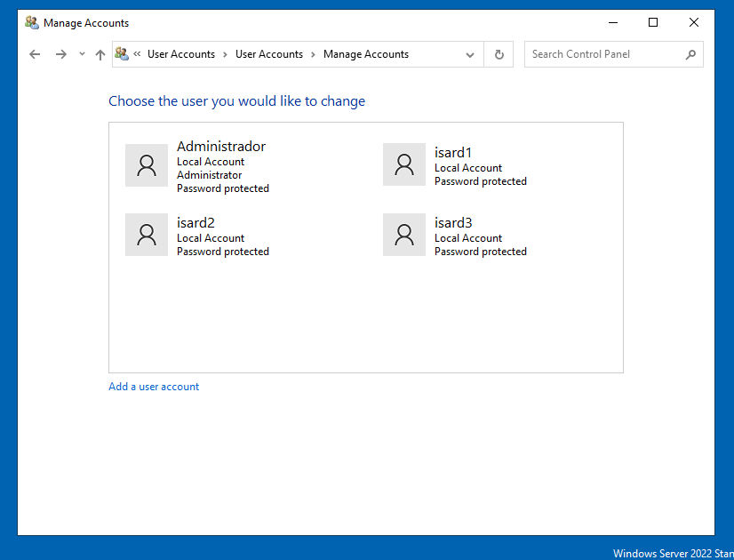This screenshot has width=734, height=560.
Task: Select the Administrador account avatar
Action: point(147,165)
